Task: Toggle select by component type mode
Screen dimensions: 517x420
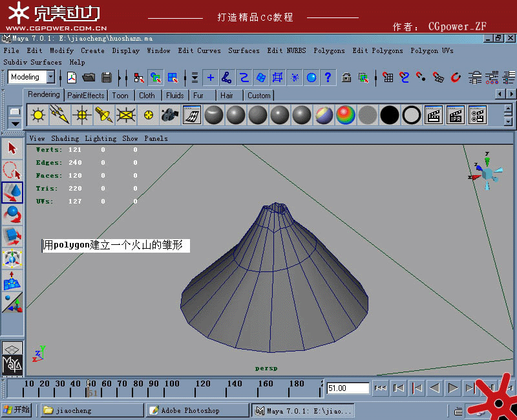Action: 173,78
